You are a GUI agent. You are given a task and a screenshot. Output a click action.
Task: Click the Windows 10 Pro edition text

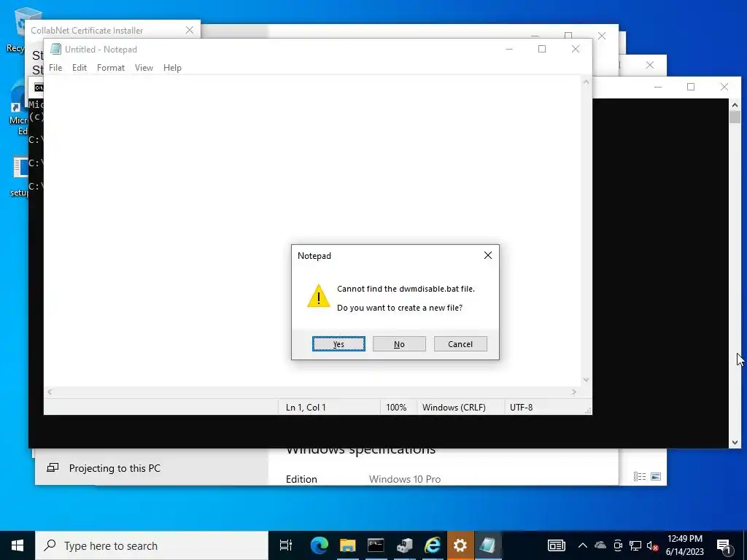pyautogui.click(x=404, y=479)
